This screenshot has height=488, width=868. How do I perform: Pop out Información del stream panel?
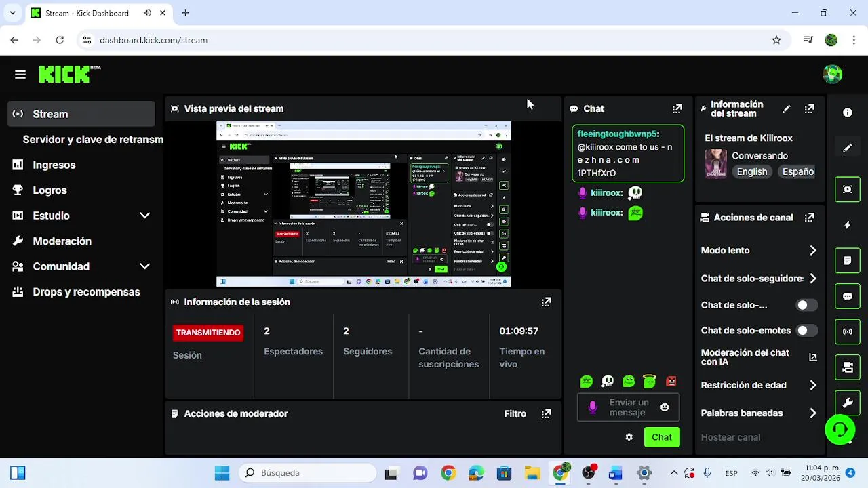click(x=809, y=108)
